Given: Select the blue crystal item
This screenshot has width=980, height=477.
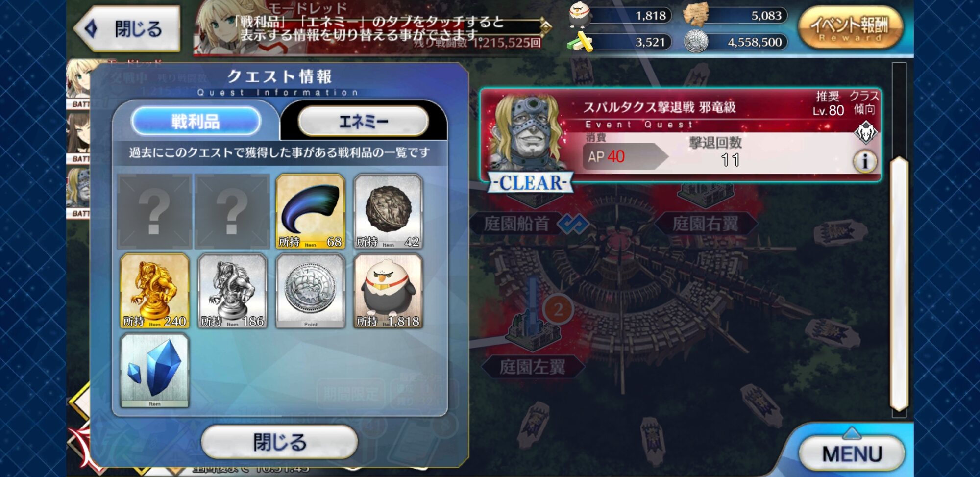Looking at the screenshot, I should (x=154, y=371).
